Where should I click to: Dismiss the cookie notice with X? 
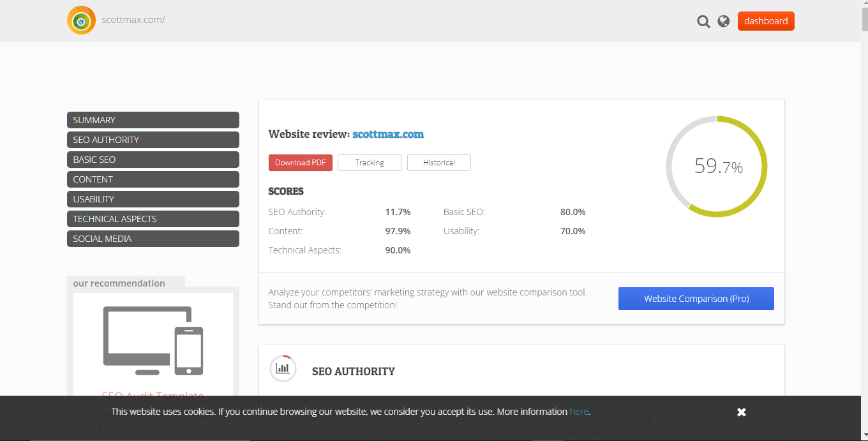[x=742, y=412]
